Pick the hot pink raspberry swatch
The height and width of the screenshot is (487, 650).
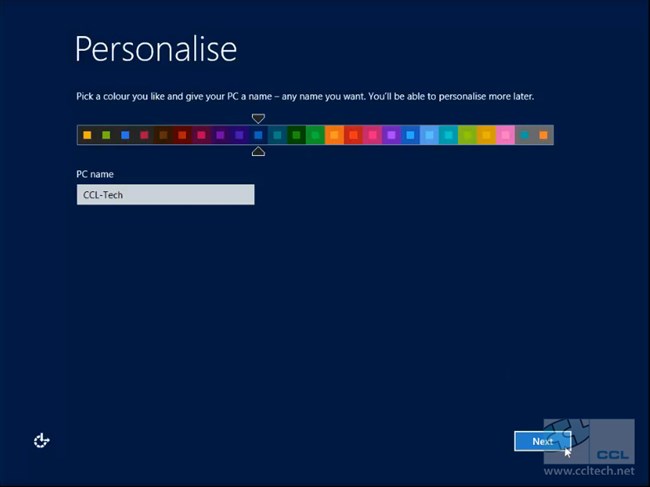(x=373, y=135)
